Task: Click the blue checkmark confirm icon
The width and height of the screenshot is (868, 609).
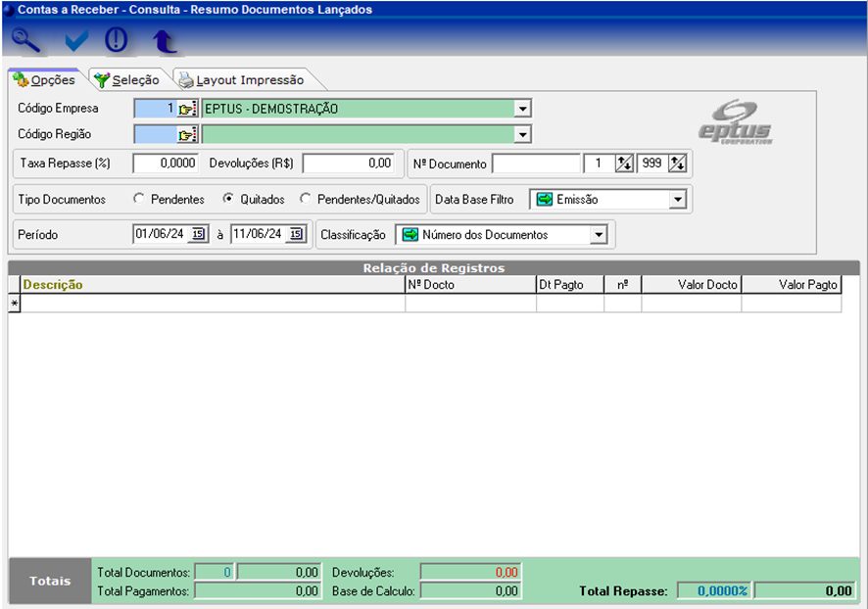Action: coord(75,41)
